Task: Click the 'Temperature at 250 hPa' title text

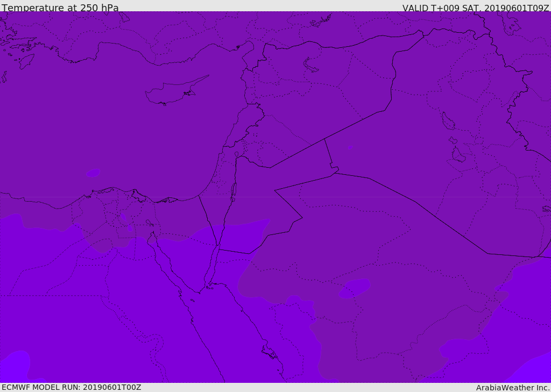Action: (x=60, y=8)
